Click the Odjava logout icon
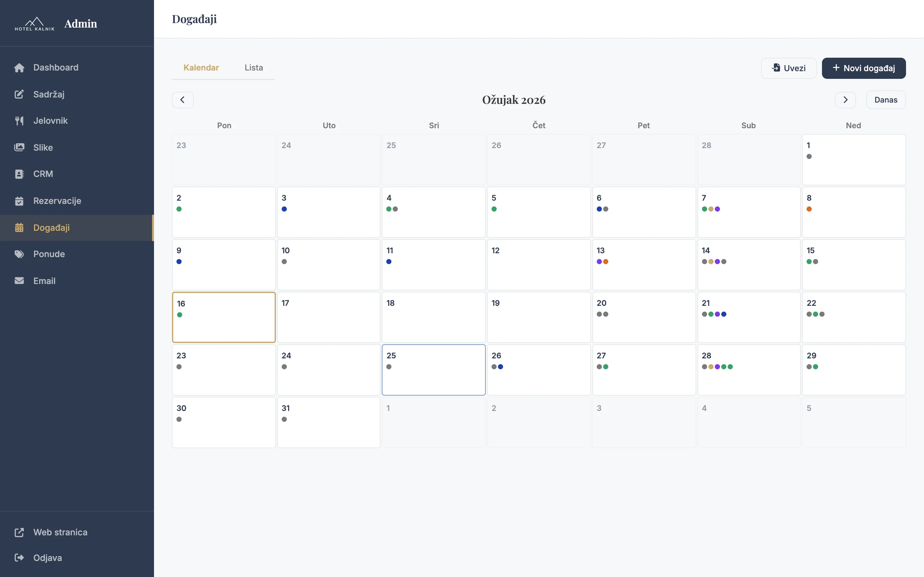 click(x=19, y=557)
